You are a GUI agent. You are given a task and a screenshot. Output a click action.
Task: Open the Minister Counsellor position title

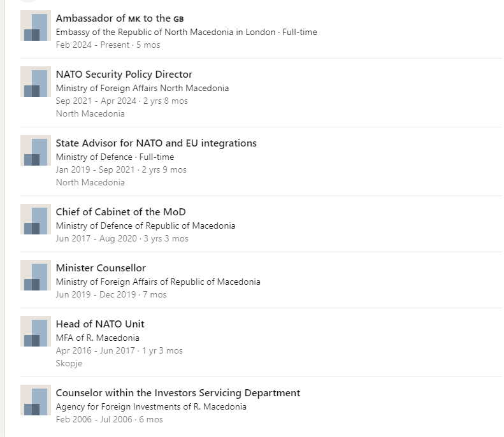pos(101,268)
